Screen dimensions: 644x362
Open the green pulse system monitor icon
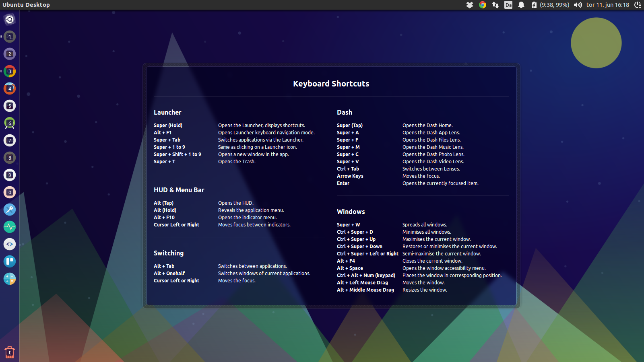[x=10, y=227]
